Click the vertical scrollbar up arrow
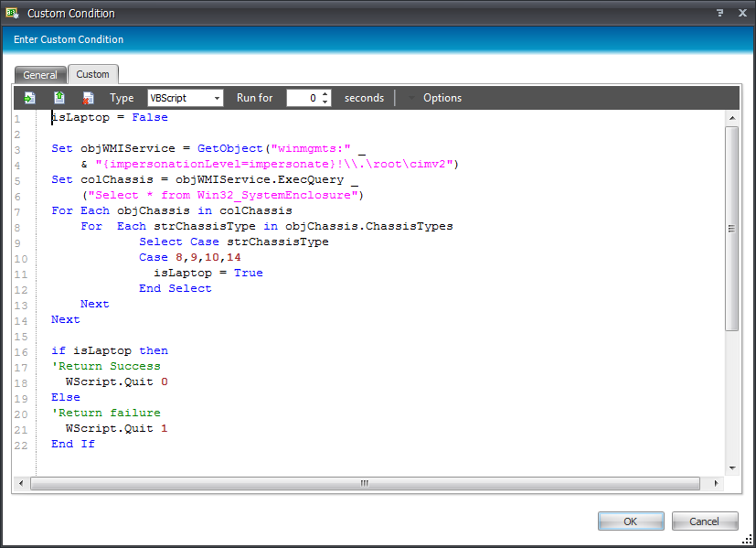Image resolution: width=756 pixels, height=548 pixels. 731,118
